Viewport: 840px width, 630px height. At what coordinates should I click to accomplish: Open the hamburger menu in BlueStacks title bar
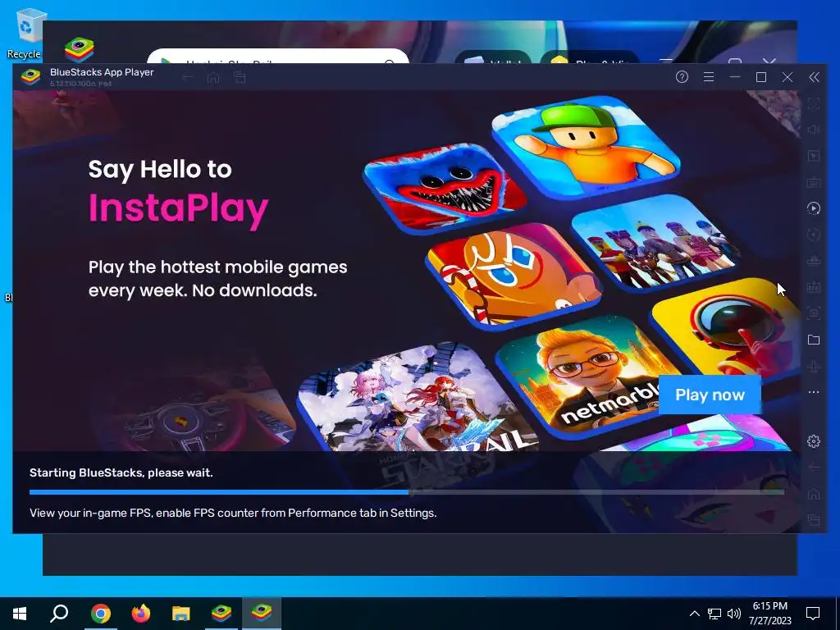[708, 77]
